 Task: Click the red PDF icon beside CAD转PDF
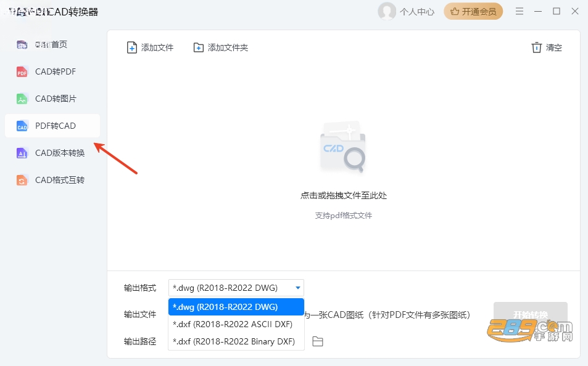pyautogui.click(x=22, y=71)
